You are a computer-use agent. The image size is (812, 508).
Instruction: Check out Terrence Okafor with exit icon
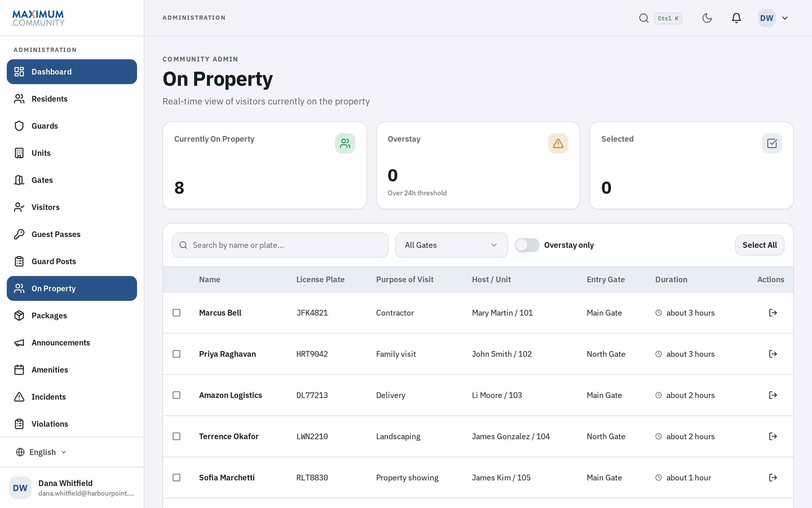coord(773,436)
